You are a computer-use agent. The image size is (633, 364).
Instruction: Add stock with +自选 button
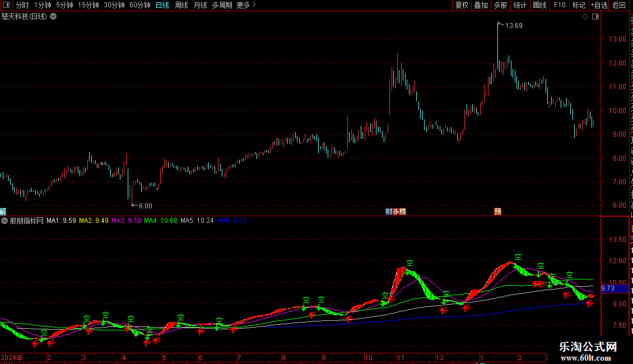pyautogui.click(x=599, y=5)
